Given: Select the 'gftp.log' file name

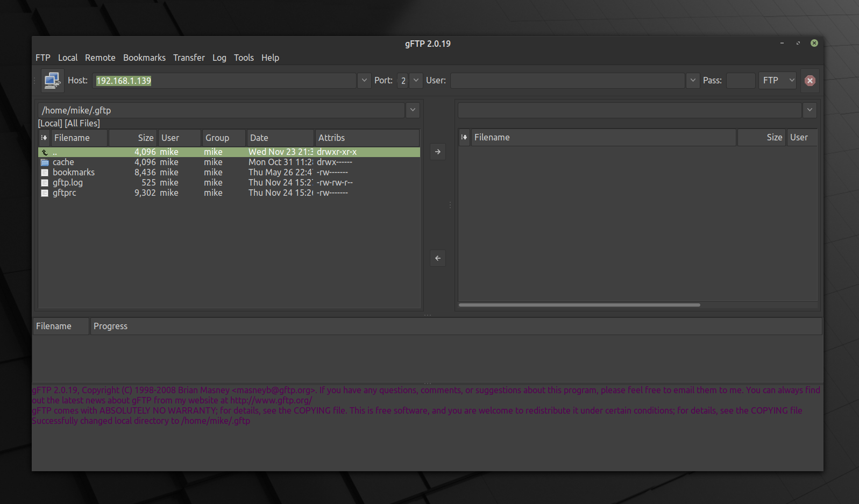Looking at the screenshot, I should point(68,183).
